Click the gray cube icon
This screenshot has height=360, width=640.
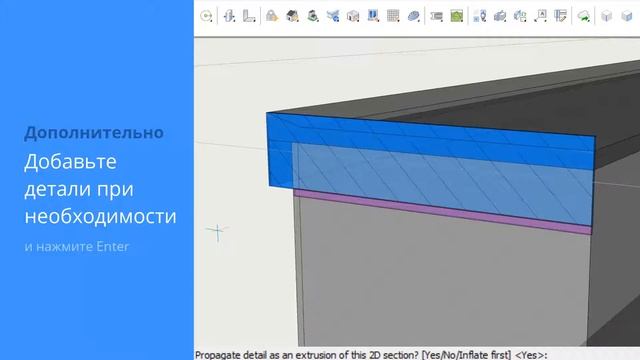(607, 16)
